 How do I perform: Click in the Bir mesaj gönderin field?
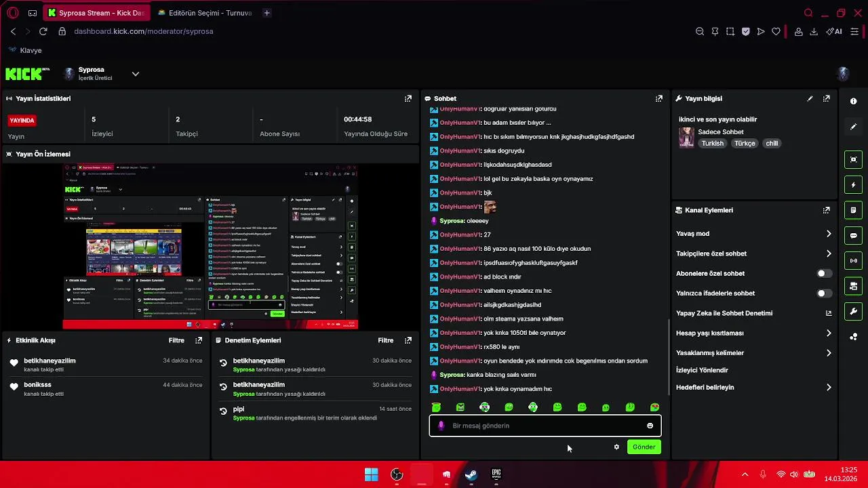(545, 426)
